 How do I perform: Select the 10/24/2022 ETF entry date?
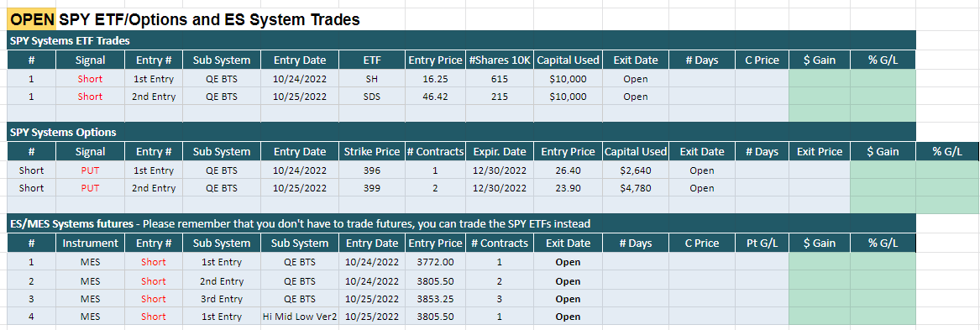pyautogui.click(x=300, y=80)
